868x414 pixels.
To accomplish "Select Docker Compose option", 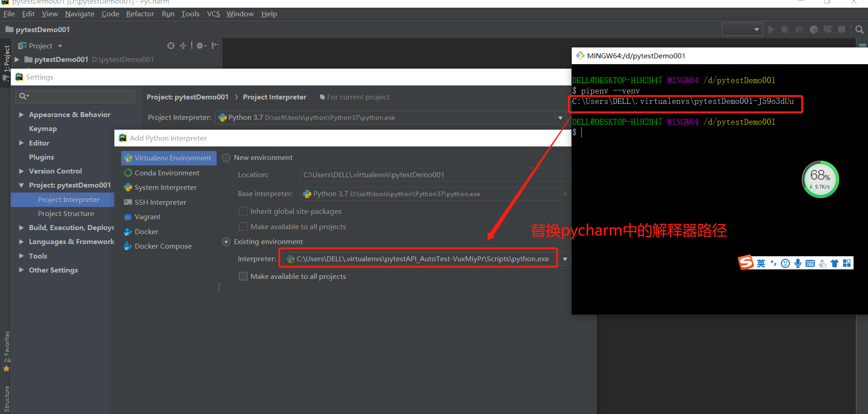I will pyautogui.click(x=163, y=246).
